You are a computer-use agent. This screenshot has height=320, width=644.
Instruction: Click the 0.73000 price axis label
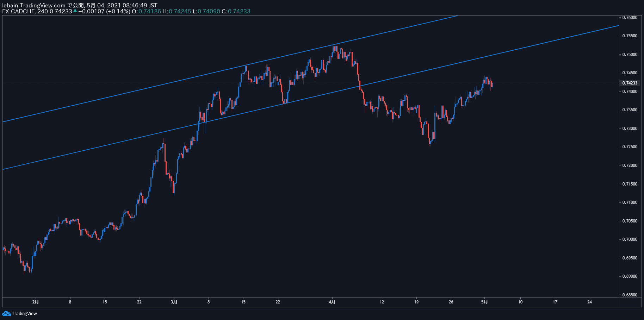pos(630,128)
